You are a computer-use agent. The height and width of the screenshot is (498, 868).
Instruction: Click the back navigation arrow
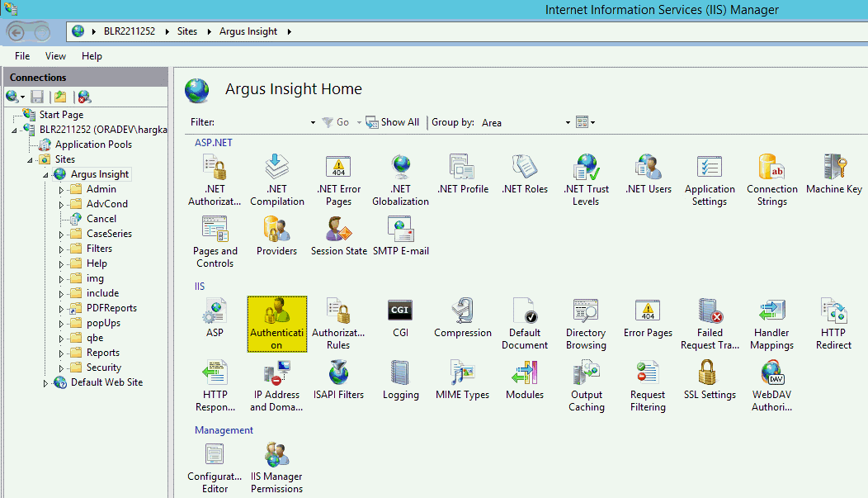(16, 32)
